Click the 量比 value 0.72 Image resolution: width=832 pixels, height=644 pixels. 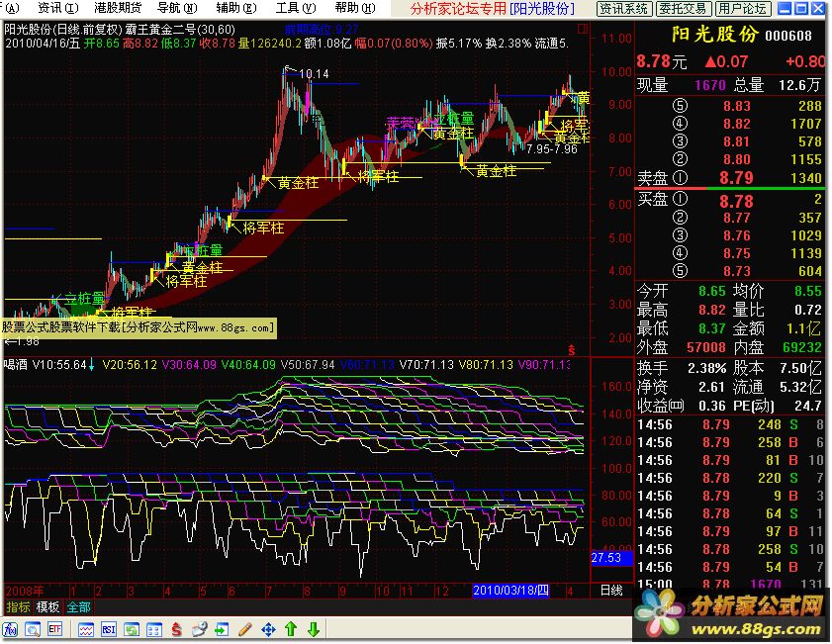(807, 310)
